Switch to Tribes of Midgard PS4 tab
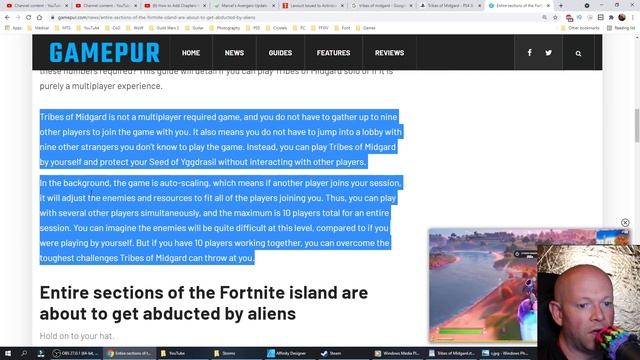Screen dimensions: 640x360 pos(451,6)
